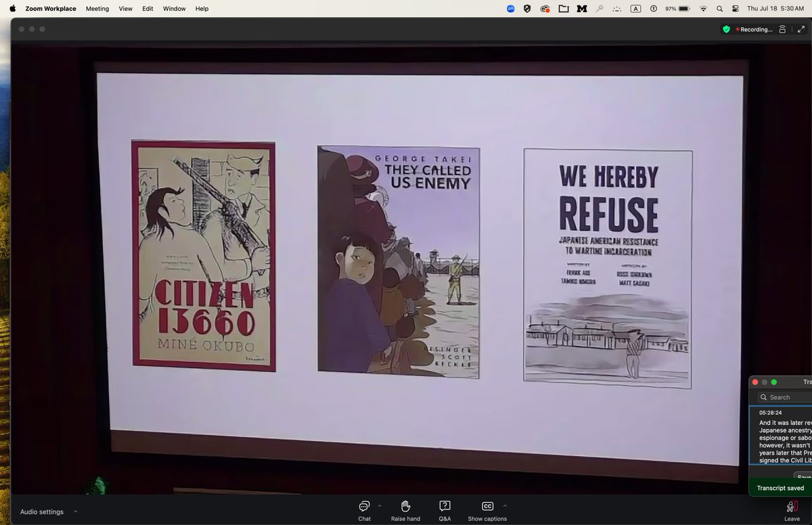812x525 pixels.
Task: Open Audio settings
Action: (42, 512)
